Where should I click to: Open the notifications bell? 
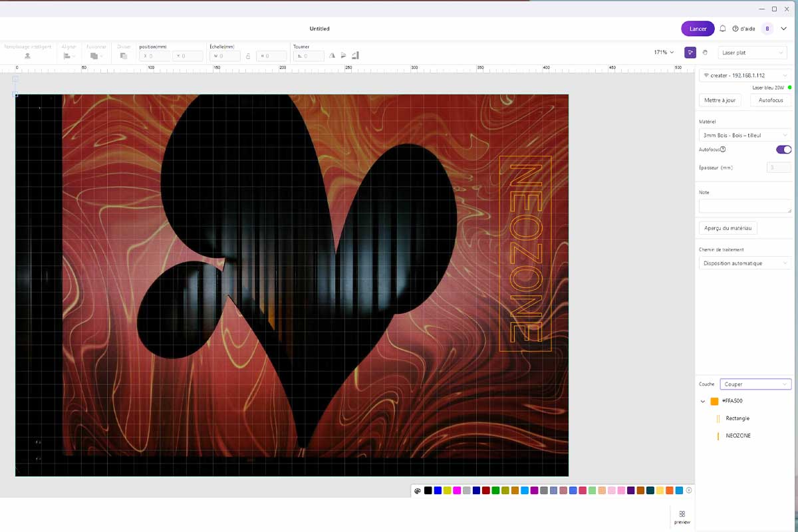(x=723, y=29)
